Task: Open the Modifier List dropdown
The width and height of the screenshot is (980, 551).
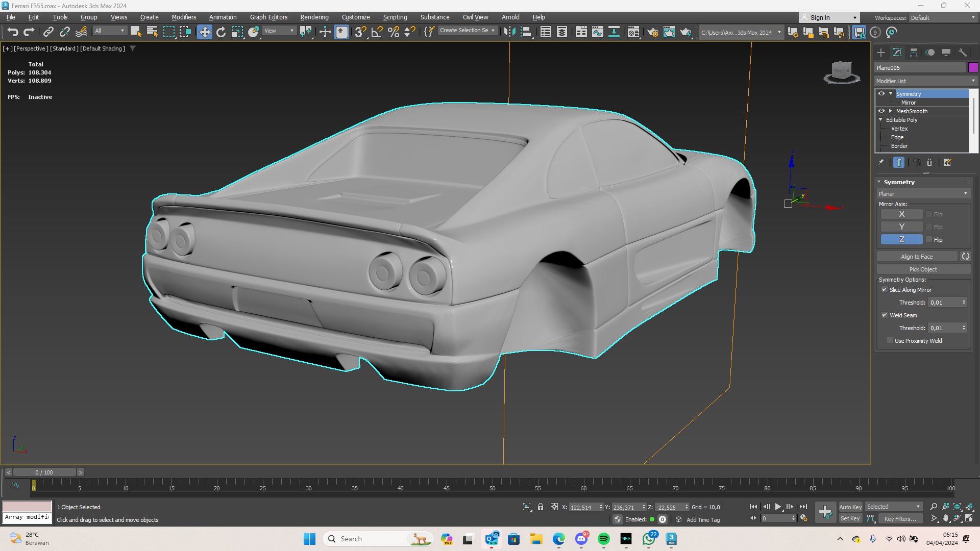Action: coord(925,81)
